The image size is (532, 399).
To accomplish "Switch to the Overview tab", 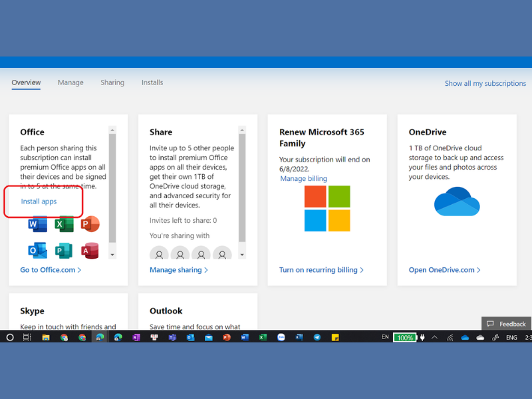I will coord(26,82).
